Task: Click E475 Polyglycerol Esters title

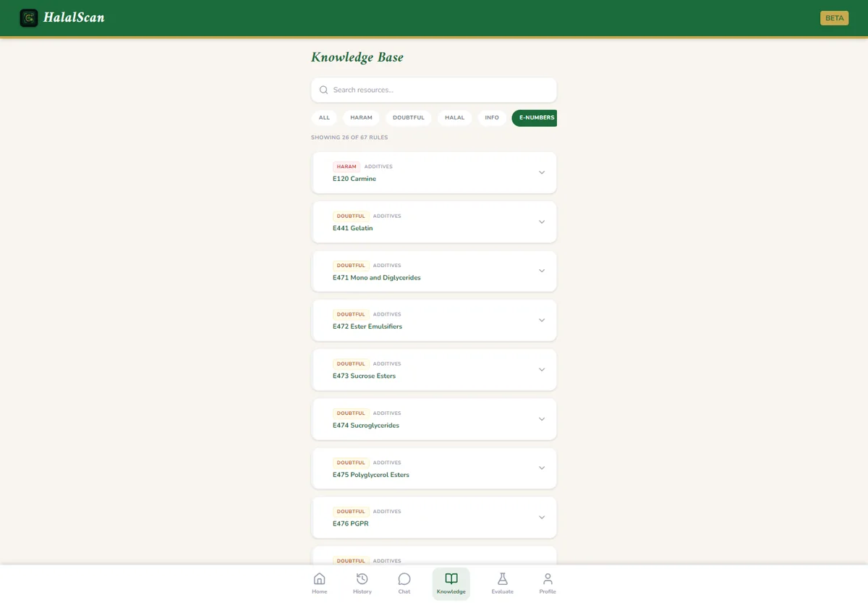Action: click(371, 475)
